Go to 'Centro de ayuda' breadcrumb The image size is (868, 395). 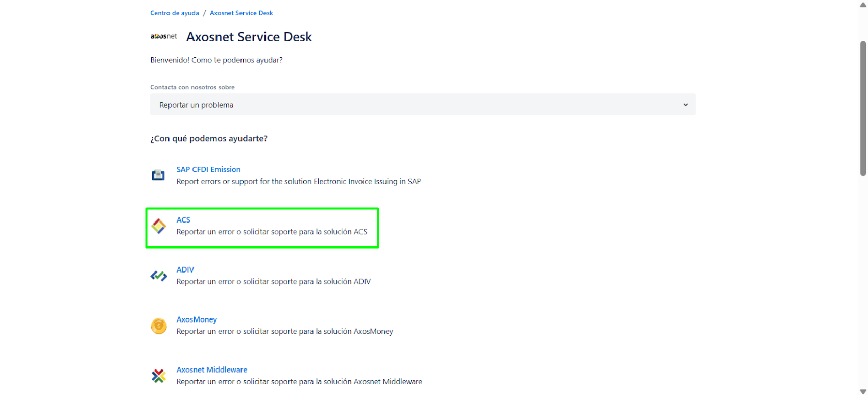(174, 13)
